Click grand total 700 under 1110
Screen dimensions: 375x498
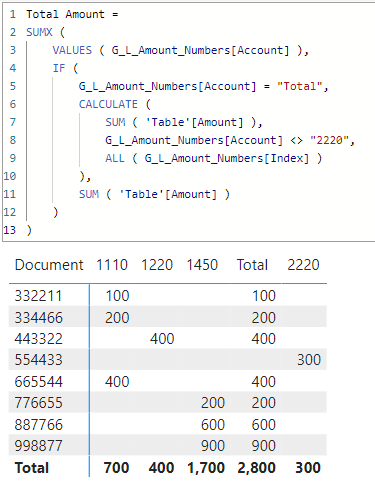(116, 468)
